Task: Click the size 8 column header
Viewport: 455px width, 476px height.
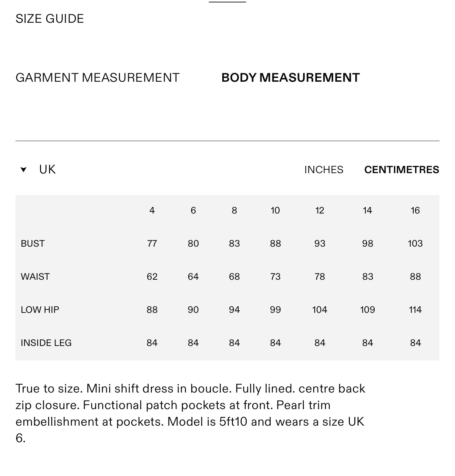Action: 234,210
